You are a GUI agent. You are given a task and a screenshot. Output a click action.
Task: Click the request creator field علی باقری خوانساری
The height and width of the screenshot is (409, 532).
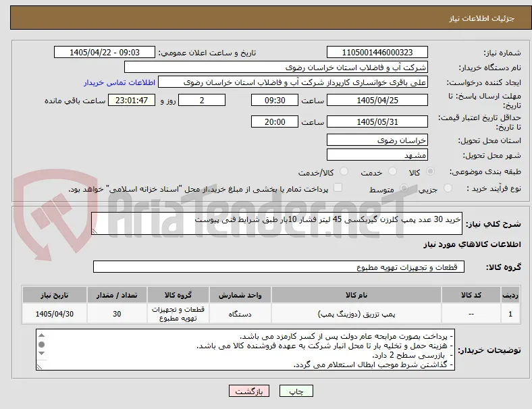(293, 82)
